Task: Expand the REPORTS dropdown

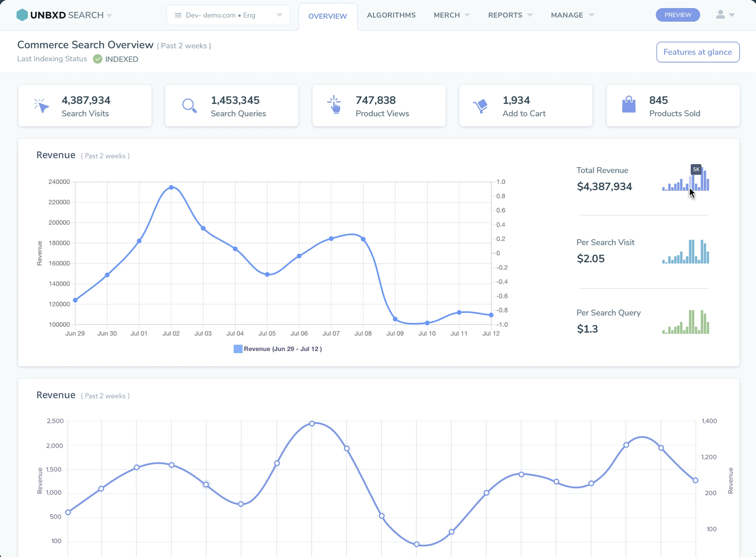Action: point(510,15)
